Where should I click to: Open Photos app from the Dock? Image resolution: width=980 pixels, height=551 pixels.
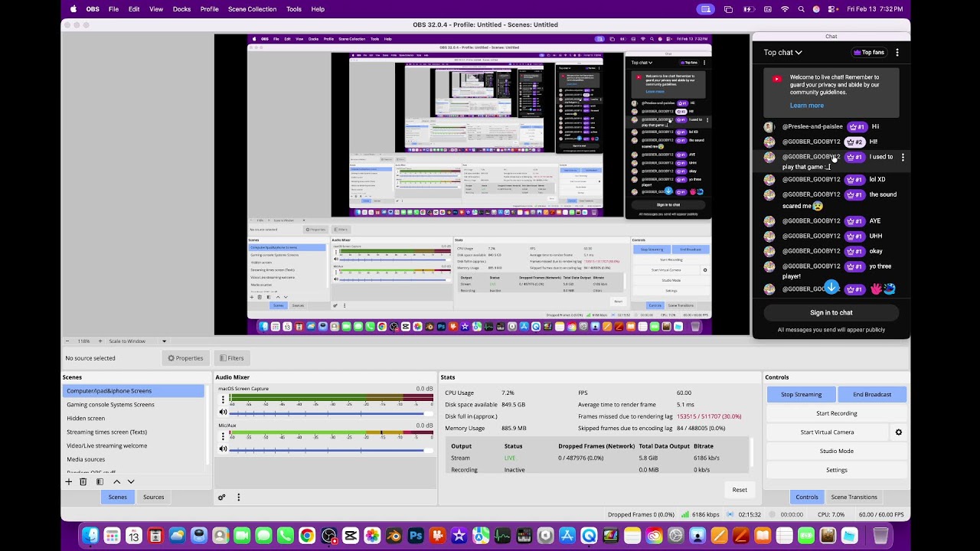point(372,536)
